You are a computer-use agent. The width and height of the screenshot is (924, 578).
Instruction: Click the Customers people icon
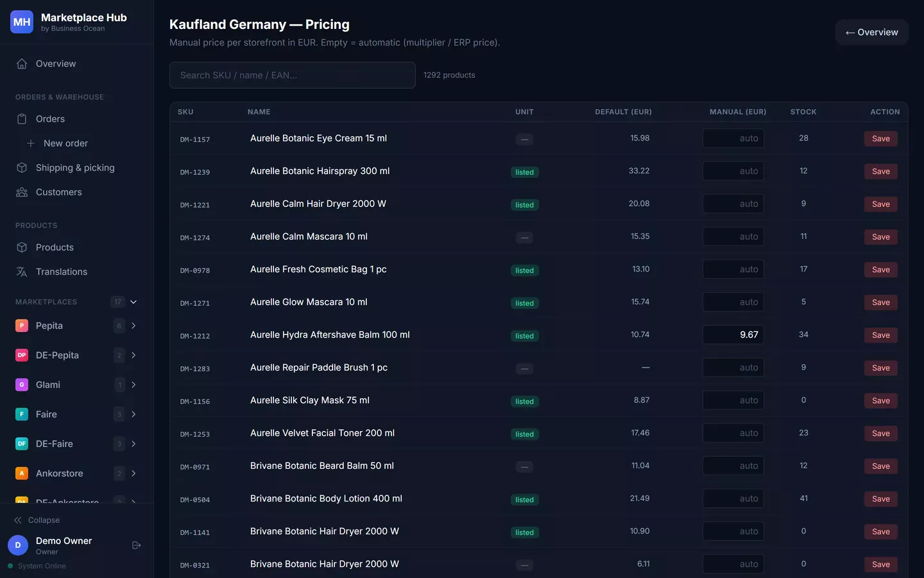click(x=22, y=192)
